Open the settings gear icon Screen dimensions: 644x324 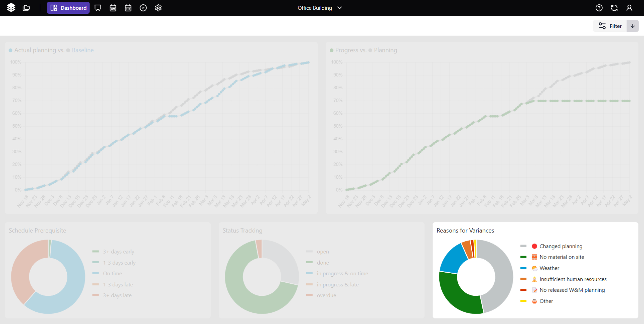coord(158,8)
